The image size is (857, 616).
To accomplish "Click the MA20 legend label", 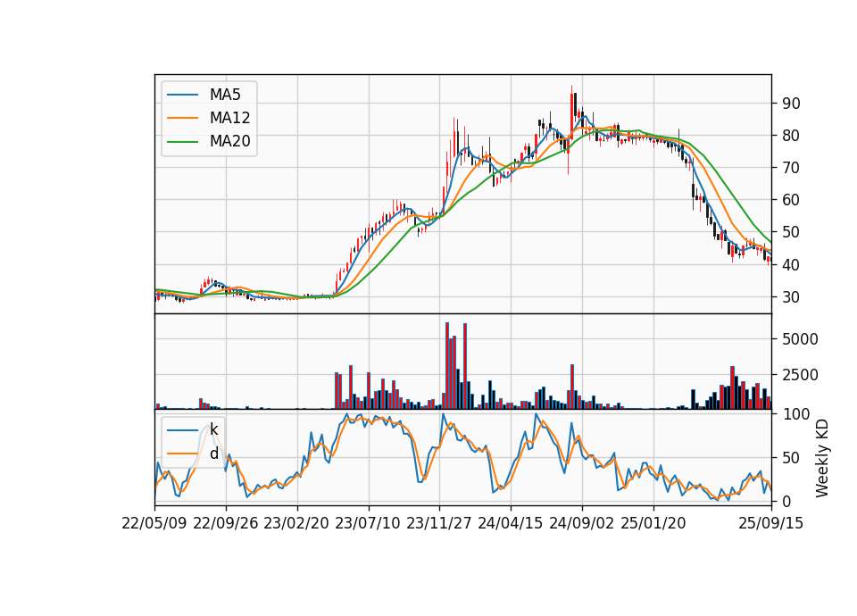I will pos(229,142).
